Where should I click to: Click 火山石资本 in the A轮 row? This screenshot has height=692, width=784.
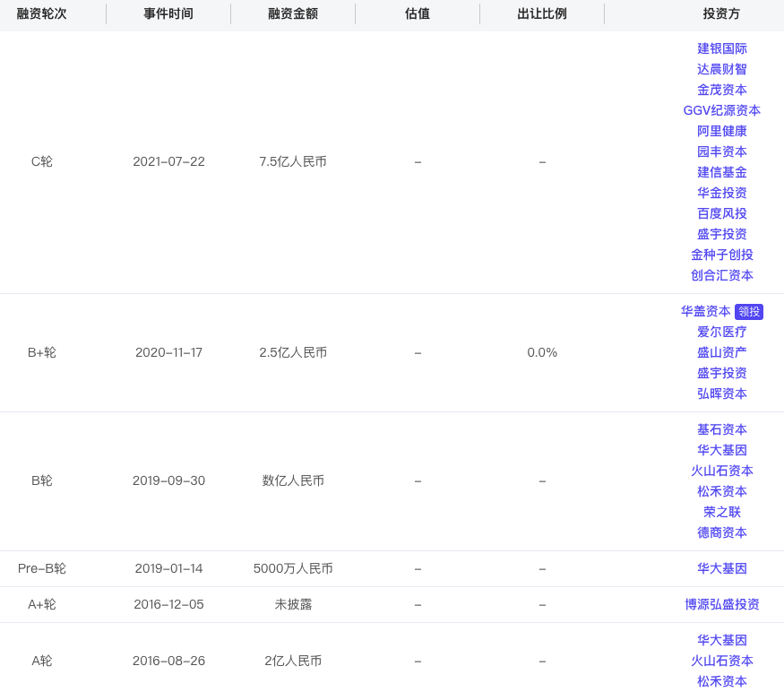click(721, 661)
